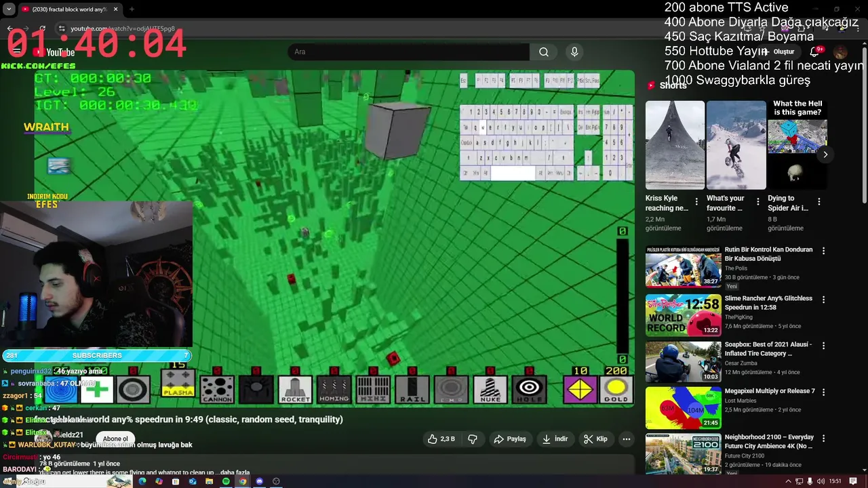
Task: Click the RAIL weapon icon in video
Action: click(412, 390)
